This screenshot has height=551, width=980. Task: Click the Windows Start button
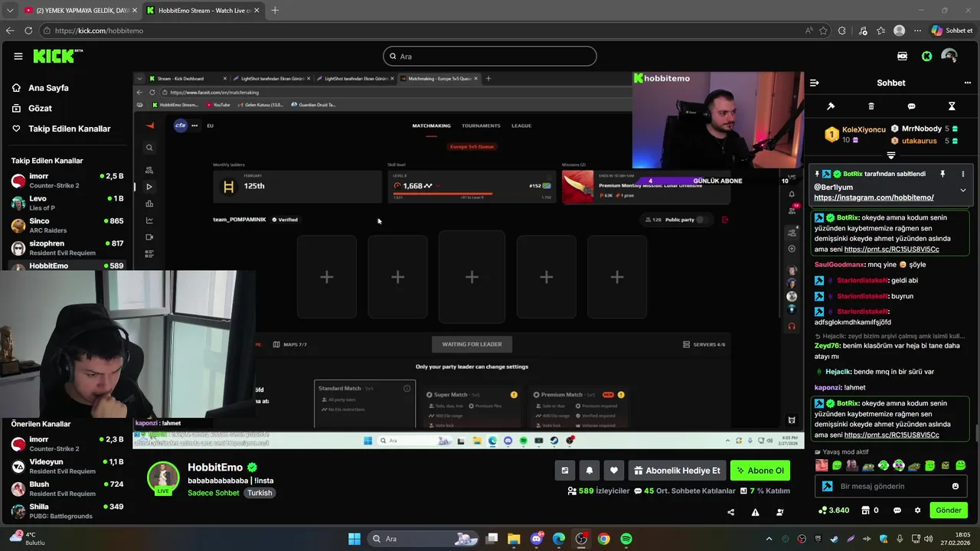(x=354, y=539)
